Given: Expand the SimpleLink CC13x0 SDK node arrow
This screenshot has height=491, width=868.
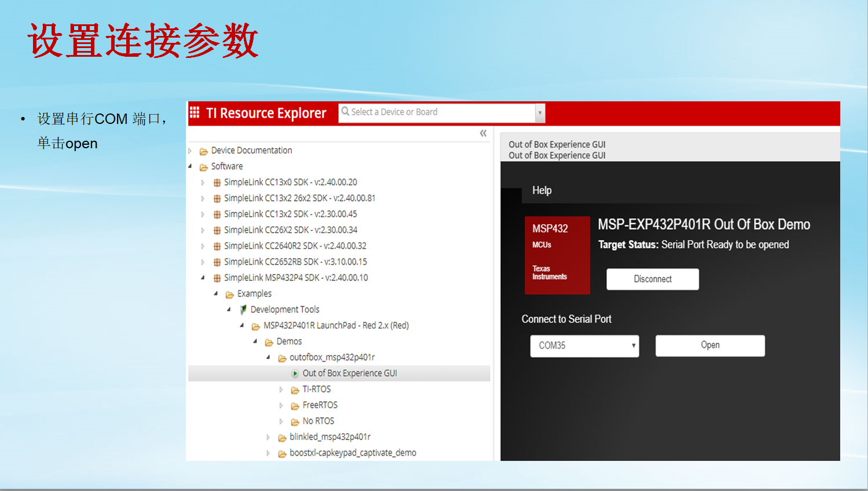Looking at the screenshot, I should click(203, 182).
